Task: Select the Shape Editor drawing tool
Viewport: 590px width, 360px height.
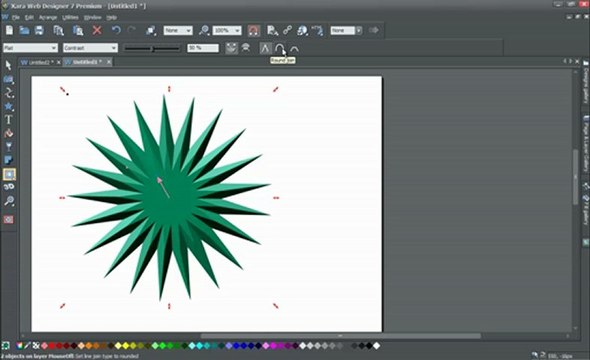Action: coord(8,93)
